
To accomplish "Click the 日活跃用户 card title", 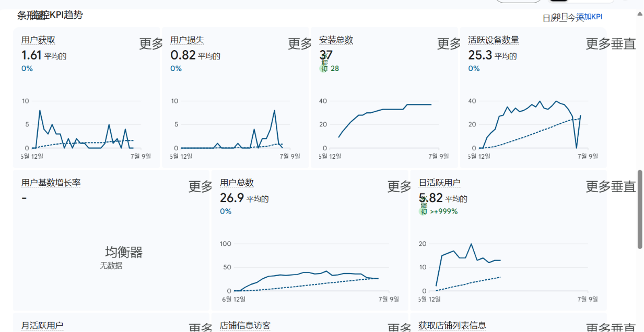I will (x=440, y=183).
